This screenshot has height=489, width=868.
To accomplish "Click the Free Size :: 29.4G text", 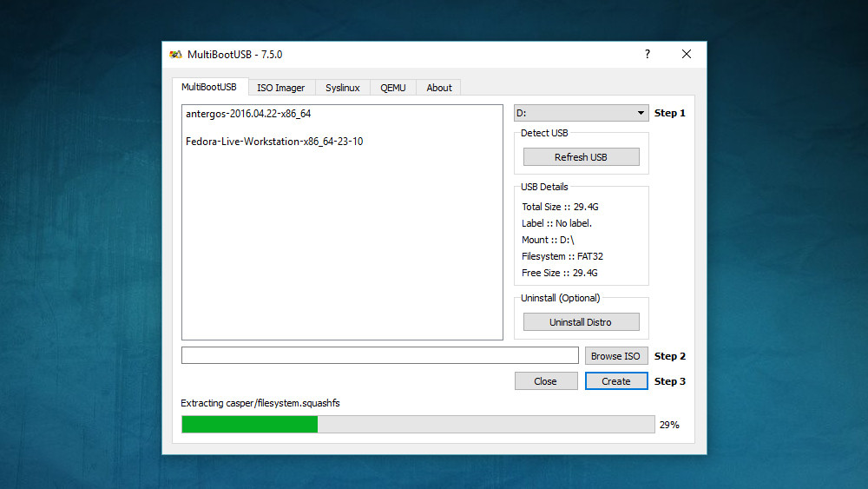I will point(560,273).
